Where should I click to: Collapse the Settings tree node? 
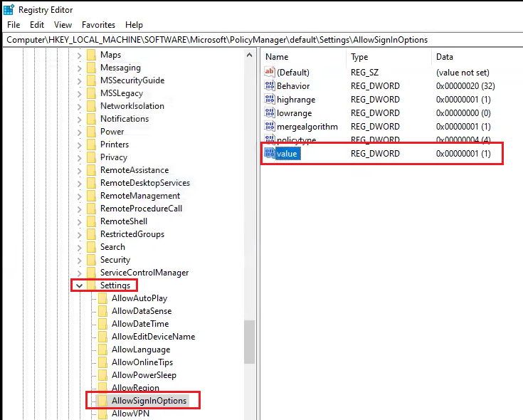point(79,285)
